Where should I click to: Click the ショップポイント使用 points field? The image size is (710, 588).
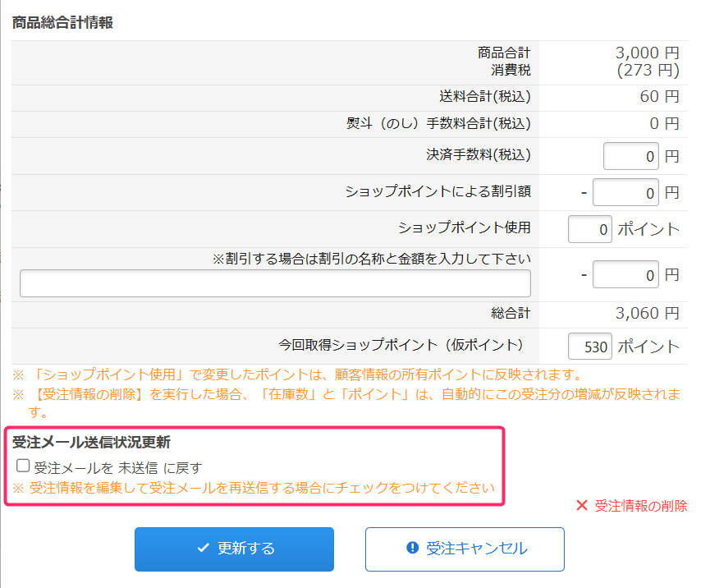click(x=589, y=229)
